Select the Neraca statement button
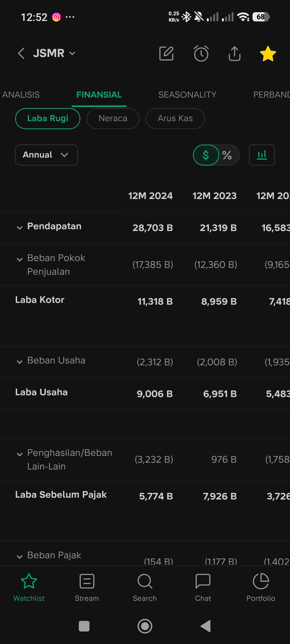Image resolution: width=290 pixels, height=644 pixels. click(x=113, y=119)
